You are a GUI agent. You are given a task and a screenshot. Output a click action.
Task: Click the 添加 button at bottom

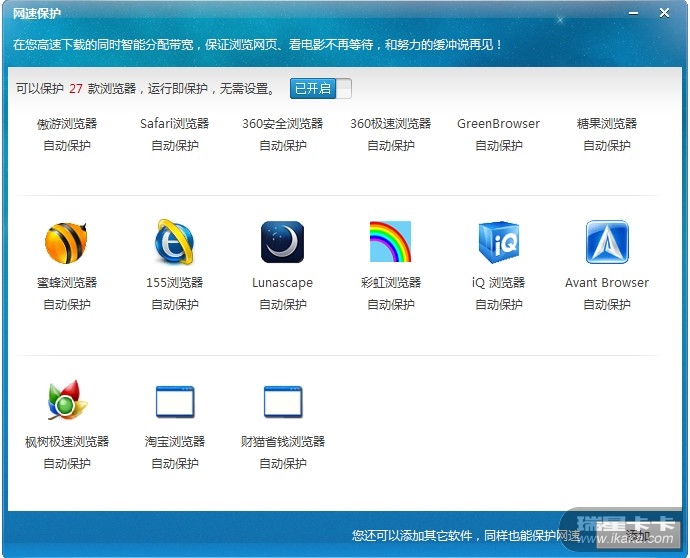(x=637, y=535)
